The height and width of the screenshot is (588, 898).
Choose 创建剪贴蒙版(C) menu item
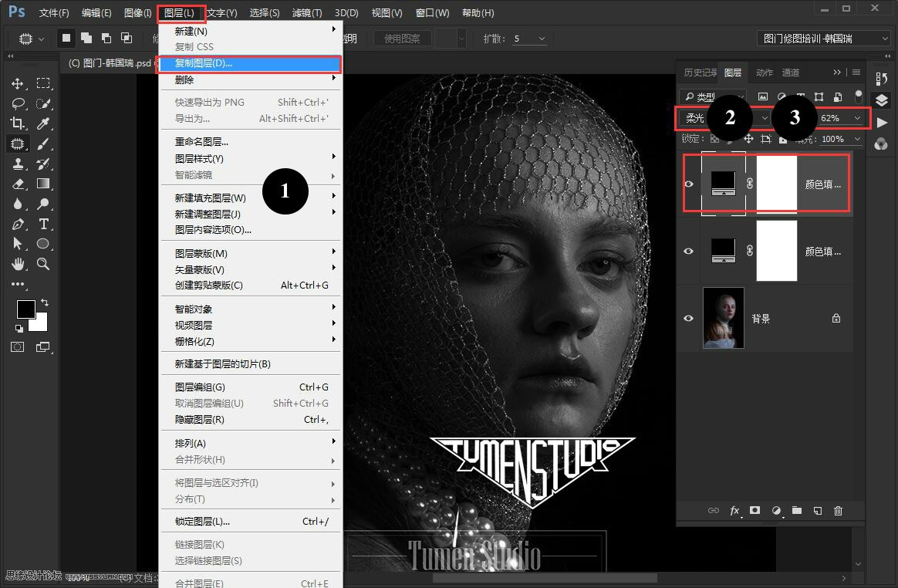point(250,285)
